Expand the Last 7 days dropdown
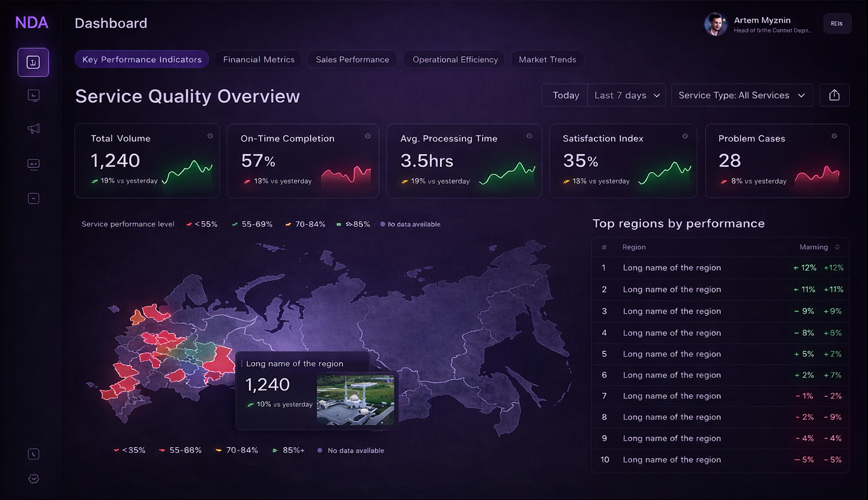 [x=627, y=95]
